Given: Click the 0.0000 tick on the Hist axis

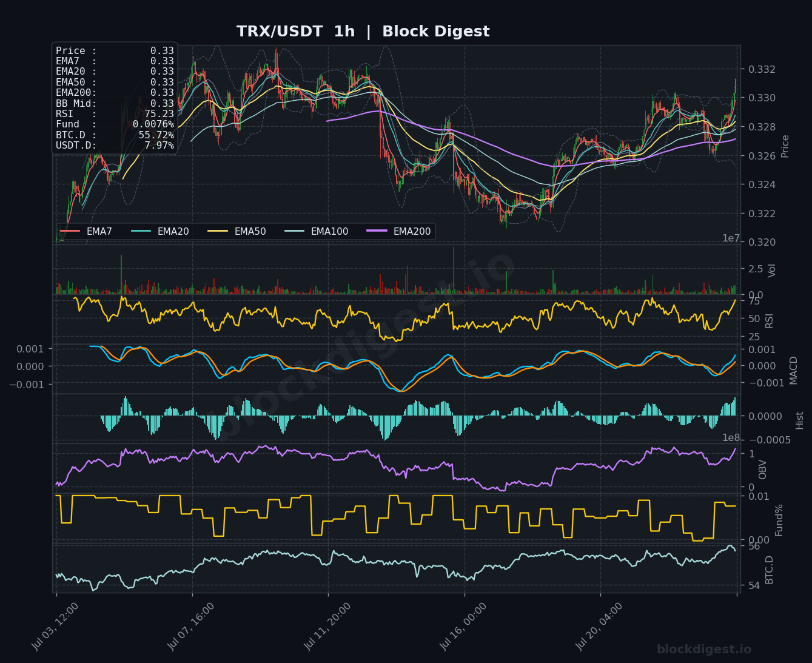Looking at the screenshot, I should (765, 416).
